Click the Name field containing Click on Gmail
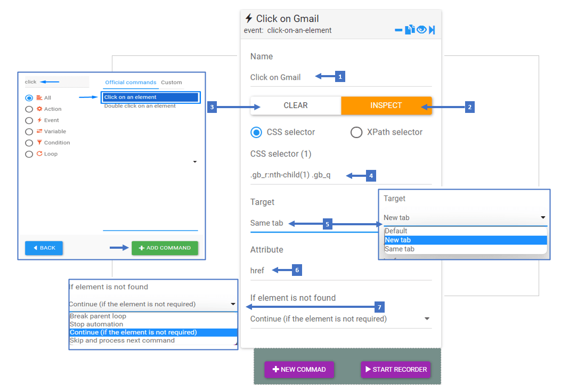 point(340,77)
